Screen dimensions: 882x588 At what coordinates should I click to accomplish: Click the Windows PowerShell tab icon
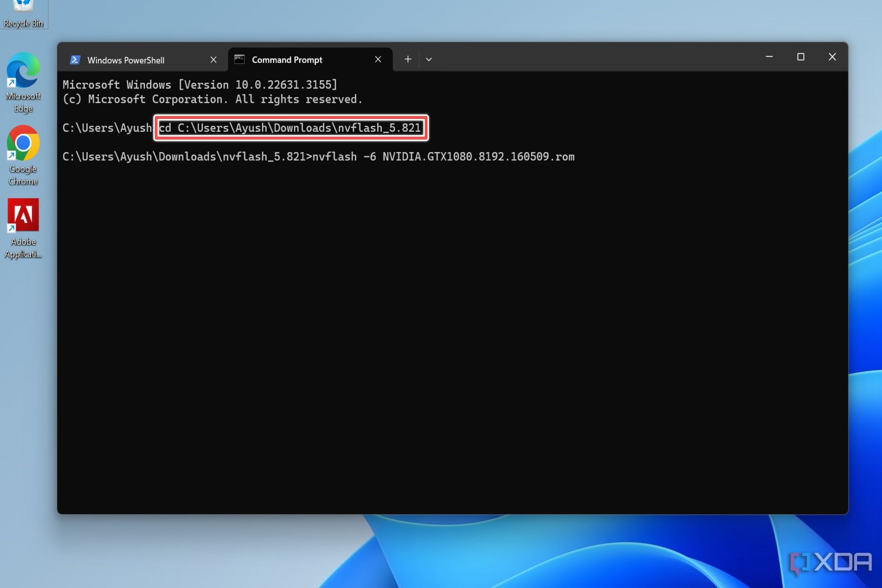pos(75,60)
